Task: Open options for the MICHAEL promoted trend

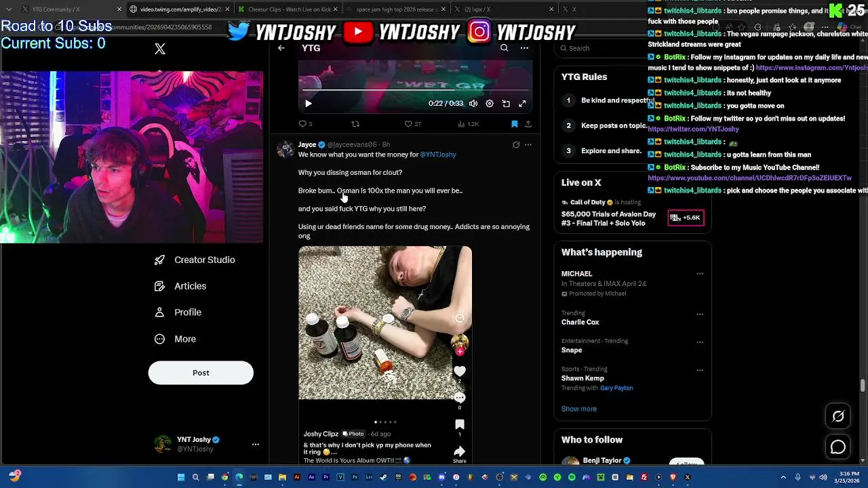Action: (700, 274)
